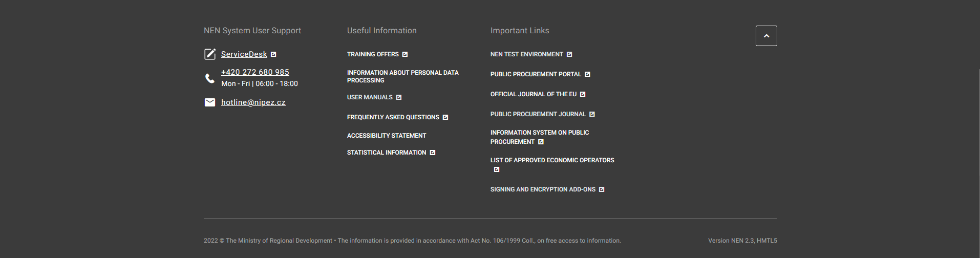This screenshot has width=980, height=258.
Task: Go to NEN Test Environment
Action: pyautogui.click(x=526, y=54)
